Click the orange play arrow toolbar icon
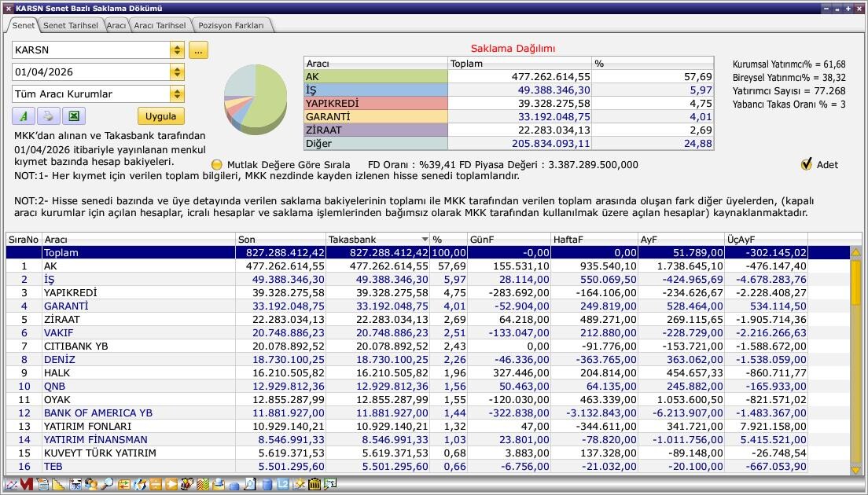Screen dimensions: 868x495 [x=171, y=485]
